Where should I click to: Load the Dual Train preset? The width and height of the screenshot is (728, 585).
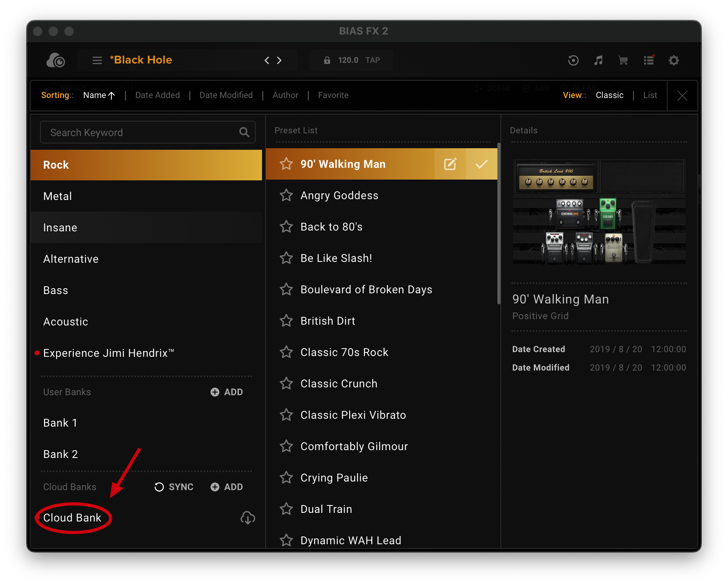click(x=381, y=509)
